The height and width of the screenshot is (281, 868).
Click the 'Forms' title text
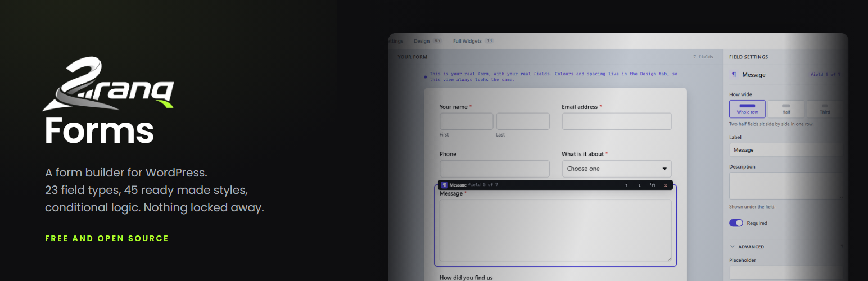[100, 131]
